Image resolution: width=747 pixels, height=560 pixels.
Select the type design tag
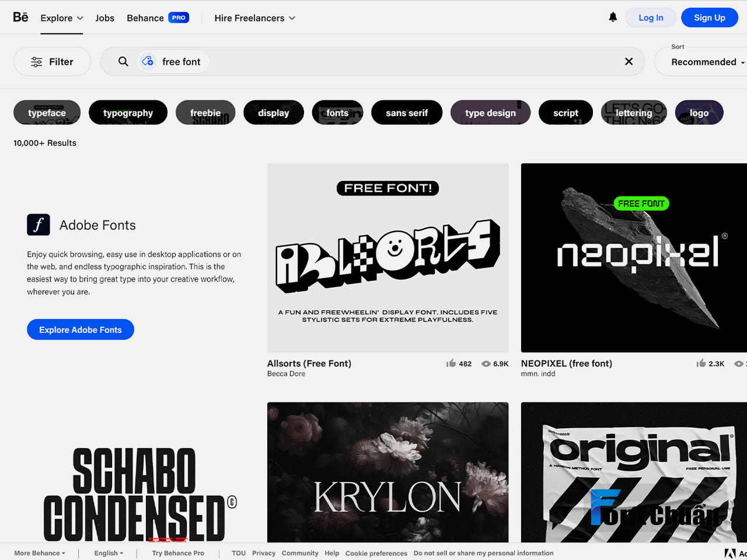coord(490,113)
